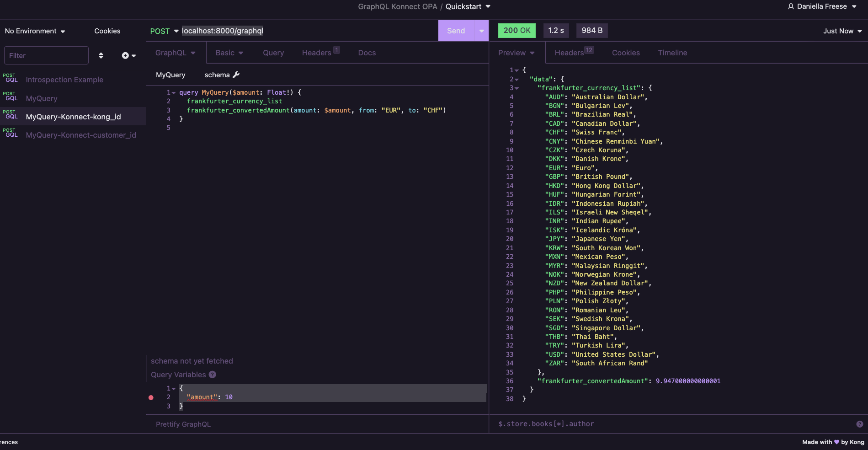868x450 pixels.
Task: Click the schema button
Action: point(222,75)
